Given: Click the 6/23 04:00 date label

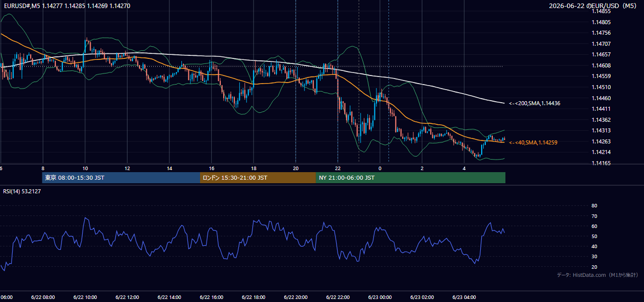Looking at the screenshot, I should pos(464,297).
